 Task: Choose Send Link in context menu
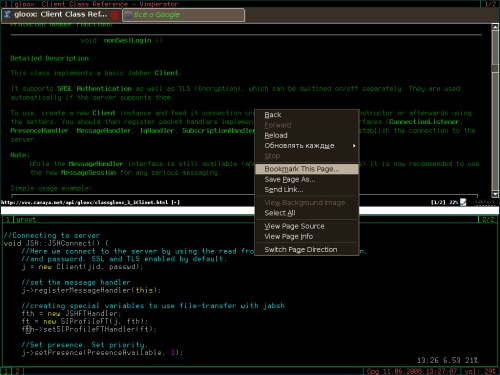click(x=307, y=190)
